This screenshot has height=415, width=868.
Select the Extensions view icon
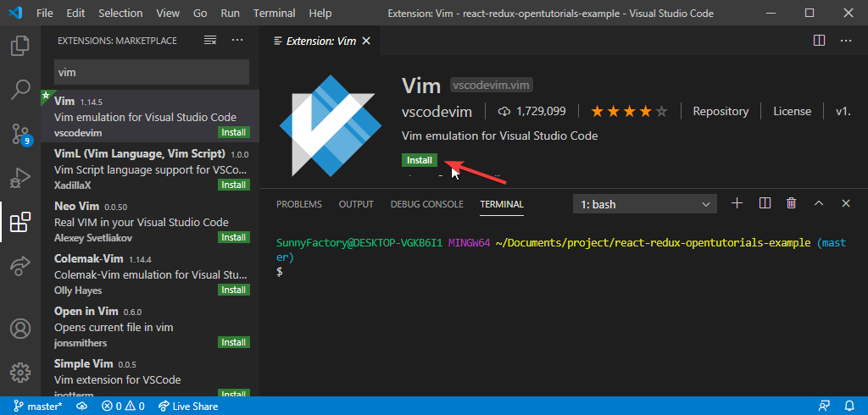click(x=20, y=223)
